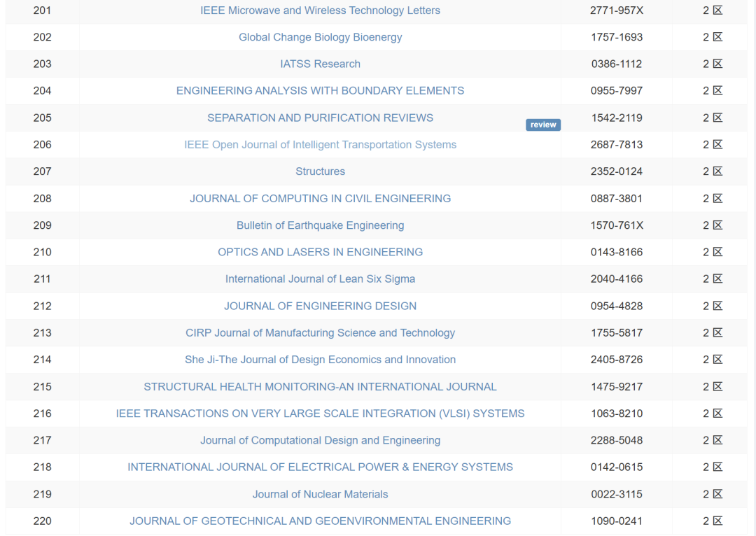Select ISSN 1757-1693 cell

[x=617, y=37]
